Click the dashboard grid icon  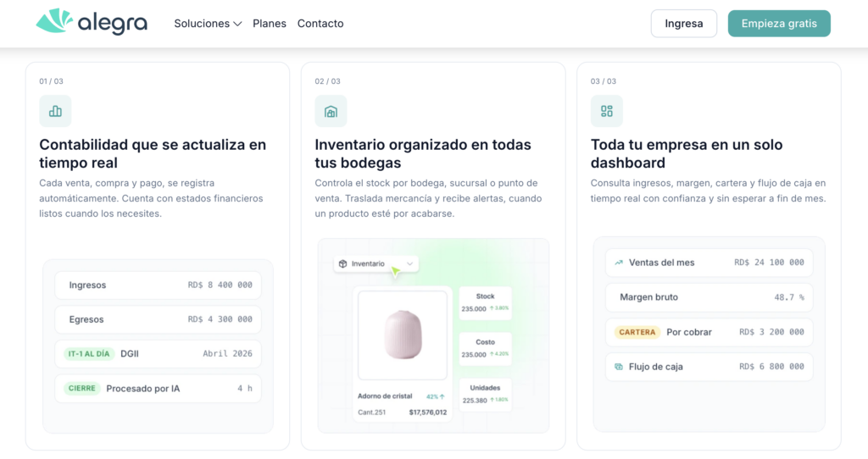tap(607, 111)
